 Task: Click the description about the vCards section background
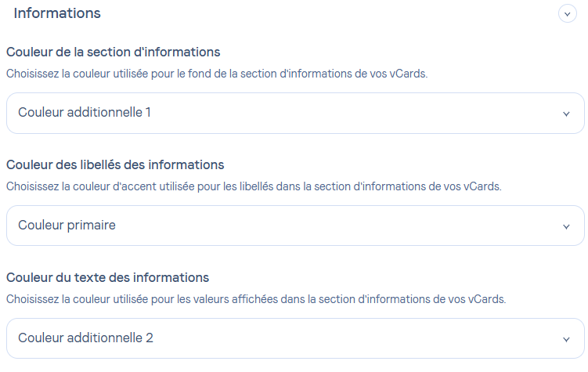pyautogui.click(x=217, y=74)
